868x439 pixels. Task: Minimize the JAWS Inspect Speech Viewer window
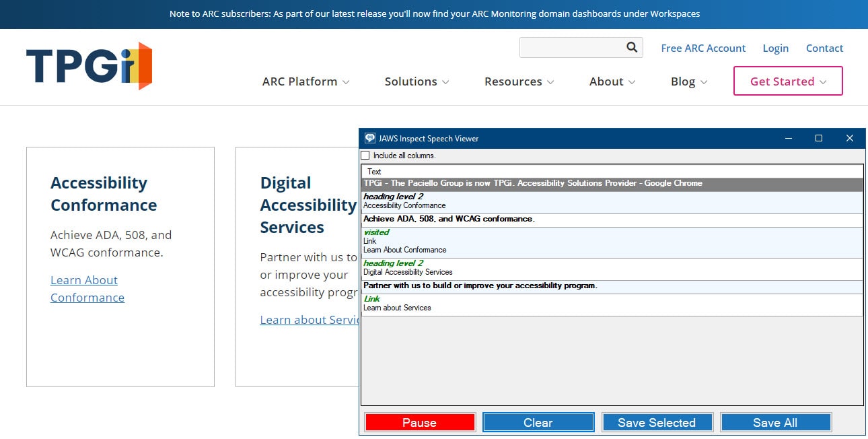pyautogui.click(x=788, y=138)
